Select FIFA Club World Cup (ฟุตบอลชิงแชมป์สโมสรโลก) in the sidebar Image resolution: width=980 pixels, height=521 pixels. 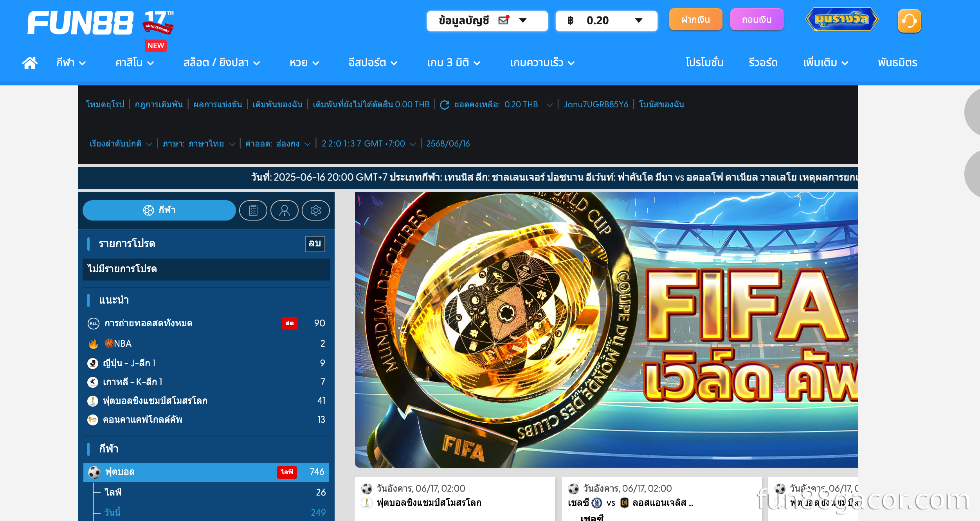[206, 401]
